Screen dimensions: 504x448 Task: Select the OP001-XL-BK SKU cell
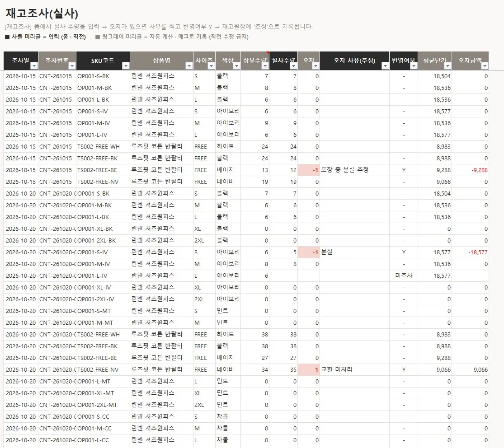coord(103,229)
